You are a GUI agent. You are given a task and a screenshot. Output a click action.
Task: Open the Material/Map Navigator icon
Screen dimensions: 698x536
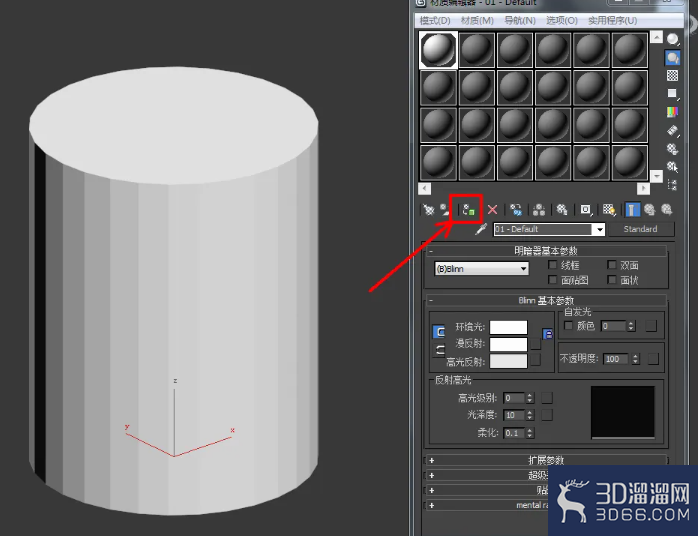coord(673,185)
